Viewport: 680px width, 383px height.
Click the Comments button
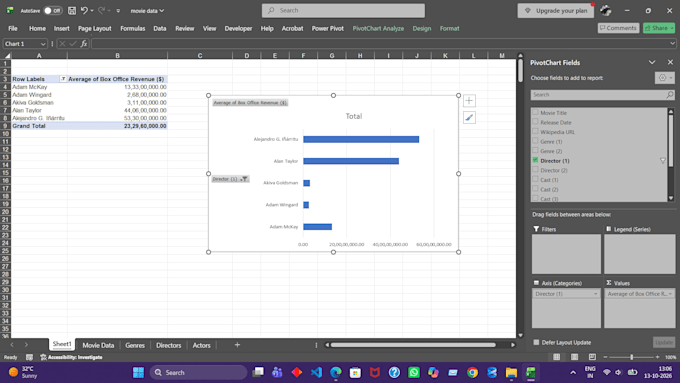(x=618, y=28)
